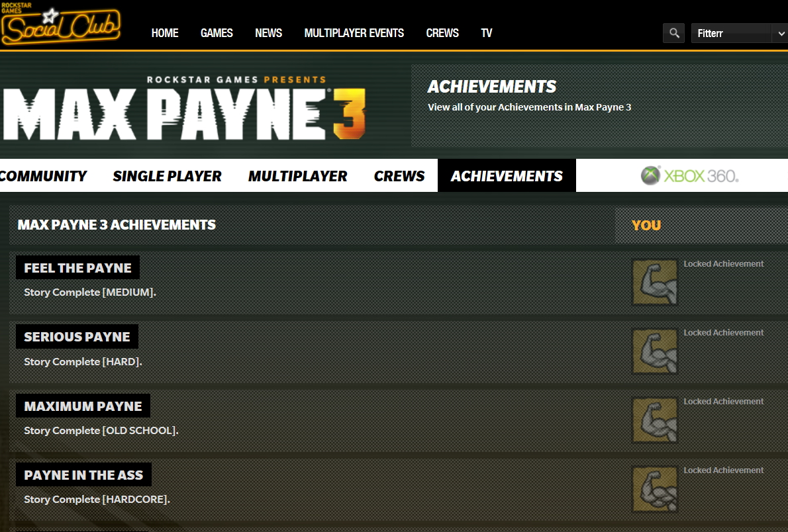Click the Serious Payne locked achievement icon
The width and height of the screenshot is (788, 532).
655,351
